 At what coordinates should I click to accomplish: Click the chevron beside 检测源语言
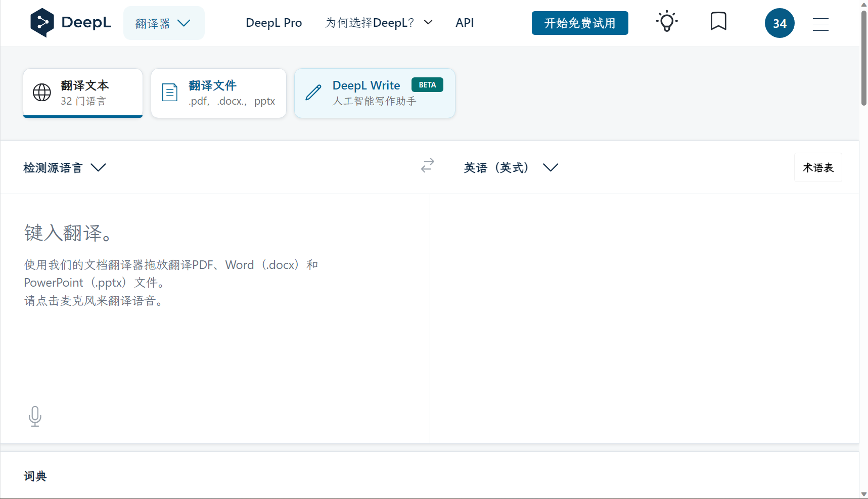[98, 167]
